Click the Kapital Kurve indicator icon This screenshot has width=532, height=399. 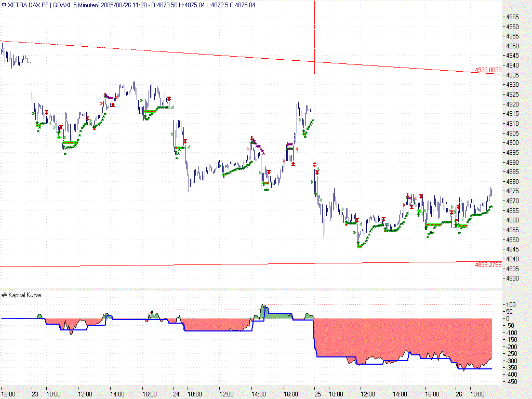point(4,295)
